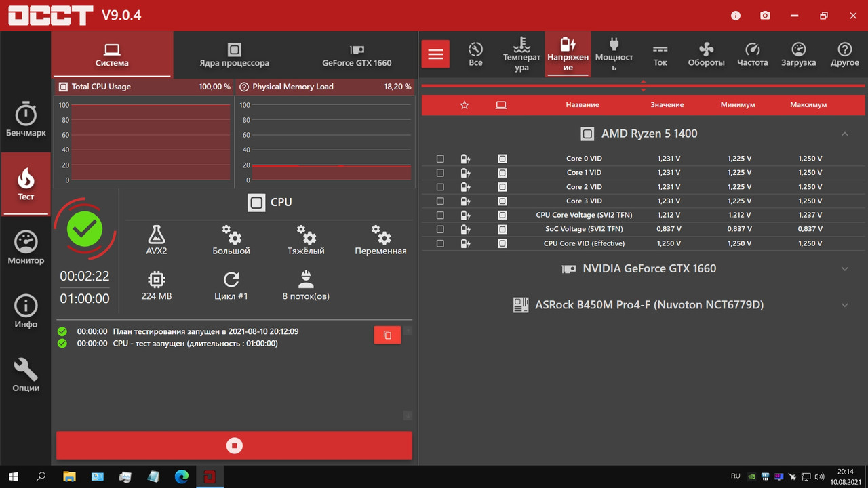868x488 pixels.
Task: Click the Total CPU Usage graph
Action: tap(151, 142)
